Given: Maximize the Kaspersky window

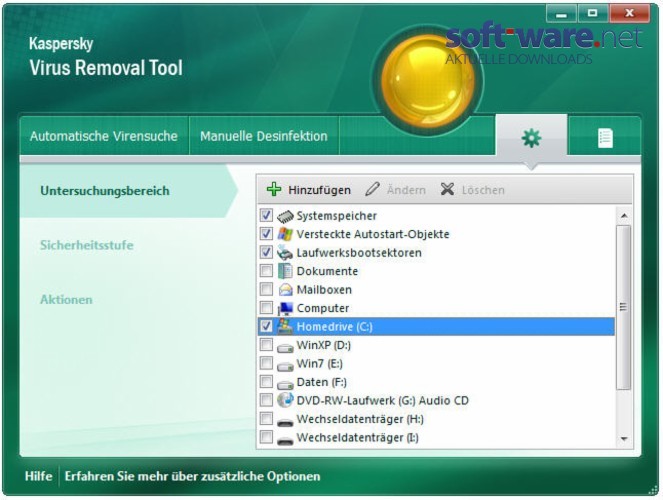Looking at the screenshot, I should pos(592,14).
